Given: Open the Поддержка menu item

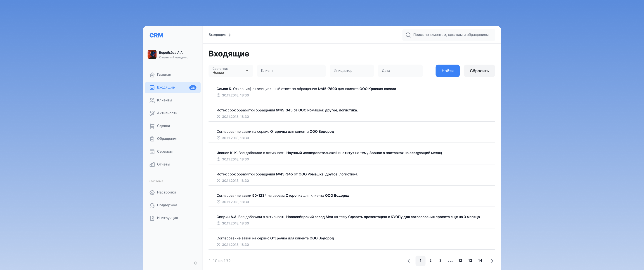Looking at the screenshot, I should click(x=173, y=205).
